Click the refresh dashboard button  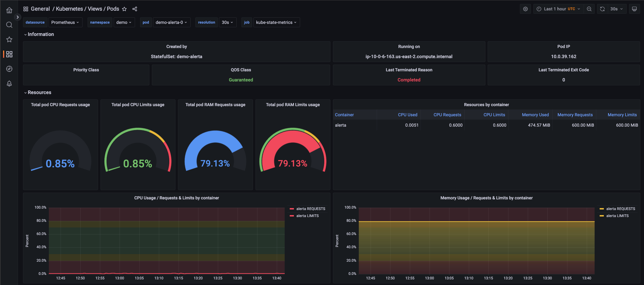602,9
